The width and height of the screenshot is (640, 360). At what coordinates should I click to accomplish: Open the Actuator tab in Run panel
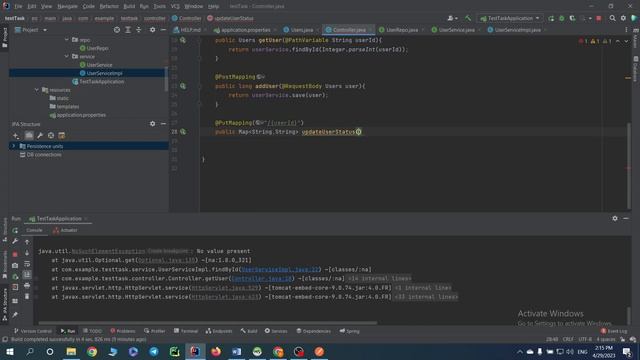tap(65, 231)
